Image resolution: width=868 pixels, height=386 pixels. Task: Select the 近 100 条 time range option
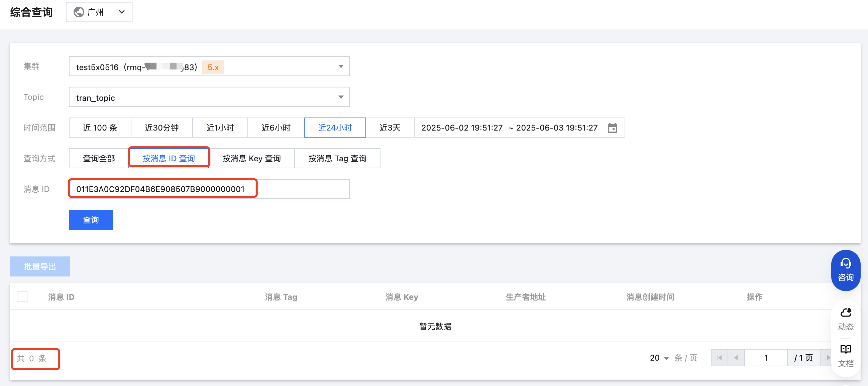pos(100,128)
